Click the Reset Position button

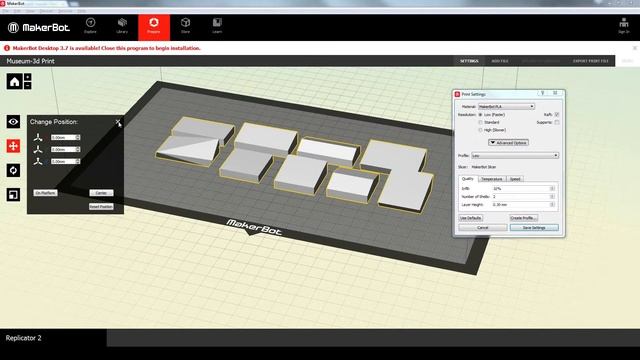(x=101, y=207)
